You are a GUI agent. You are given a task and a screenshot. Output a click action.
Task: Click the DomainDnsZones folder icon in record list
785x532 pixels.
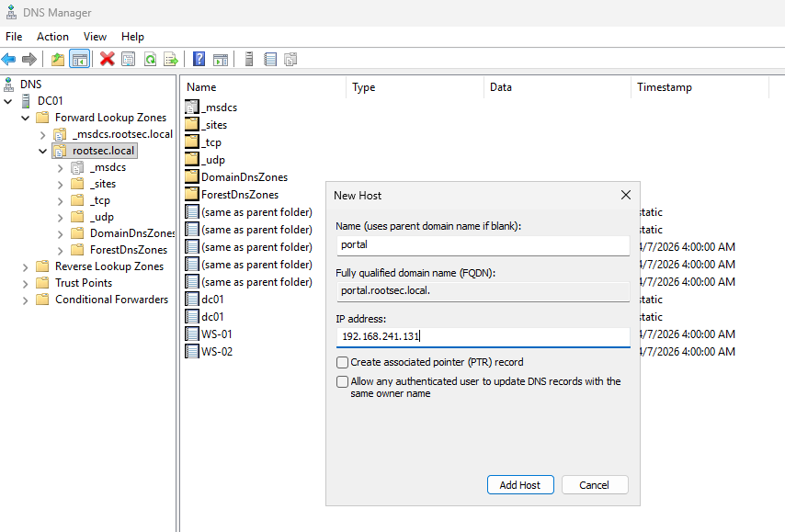pos(192,176)
